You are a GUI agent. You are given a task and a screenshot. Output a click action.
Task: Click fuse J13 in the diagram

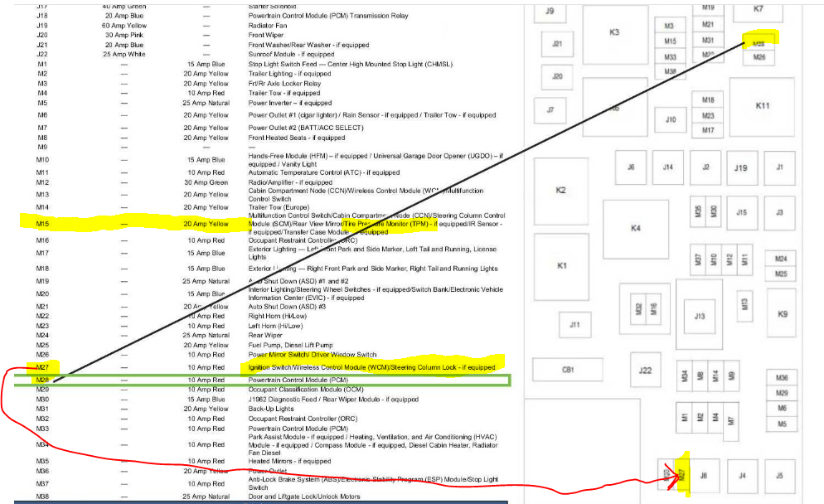[x=700, y=317]
